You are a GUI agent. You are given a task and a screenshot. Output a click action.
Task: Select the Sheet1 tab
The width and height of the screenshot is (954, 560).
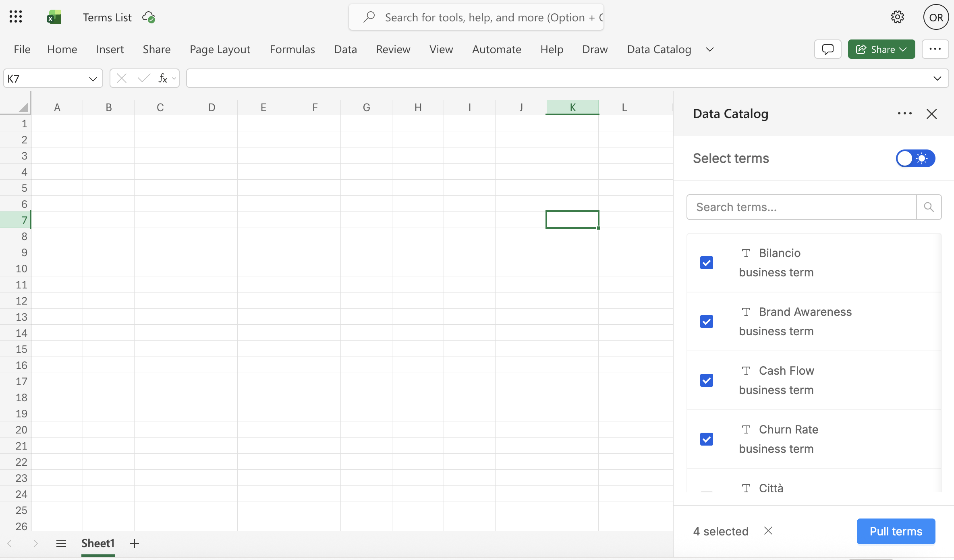(x=98, y=543)
